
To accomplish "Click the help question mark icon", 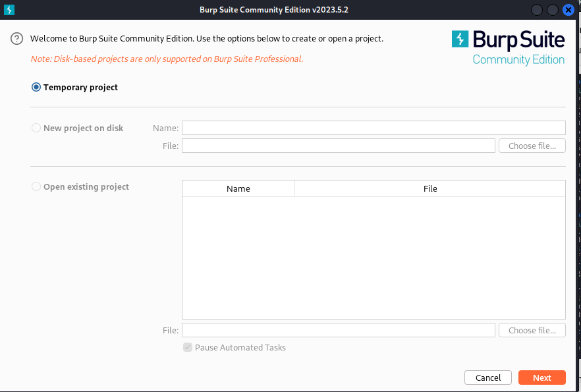I will pos(16,38).
